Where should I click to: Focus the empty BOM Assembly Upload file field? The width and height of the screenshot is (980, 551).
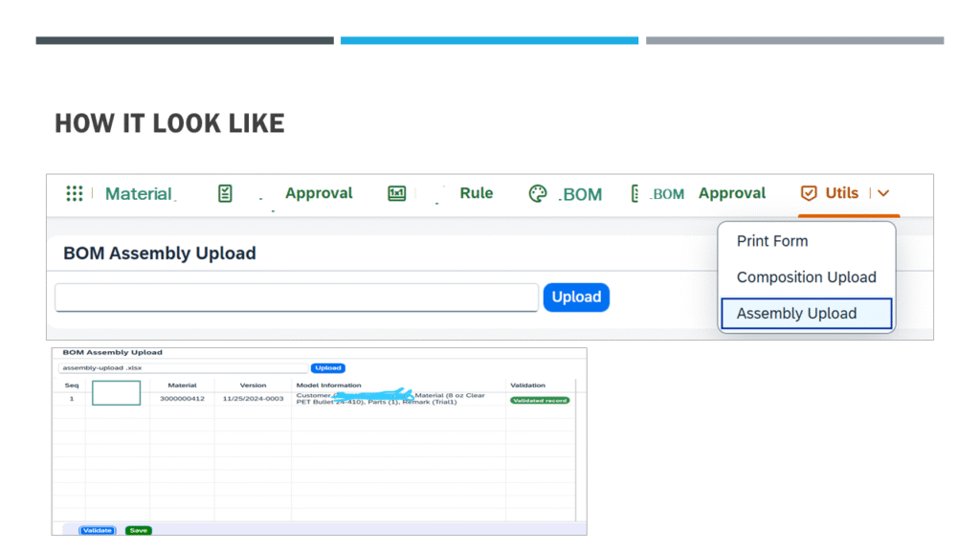coord(297,298)
